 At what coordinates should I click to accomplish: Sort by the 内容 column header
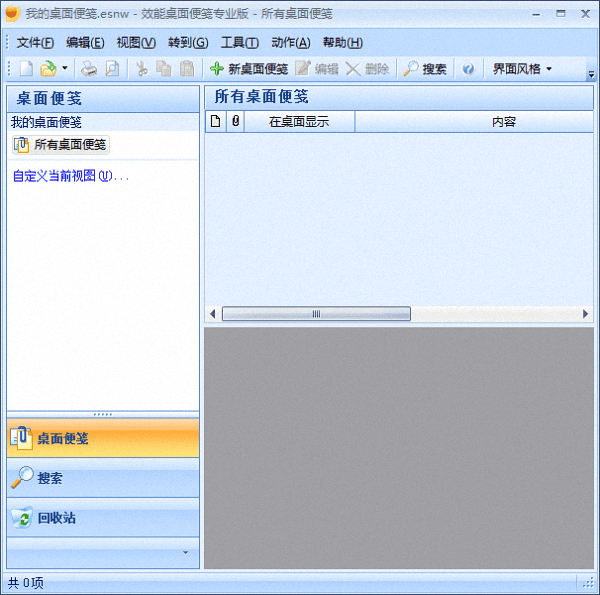[474, 122]
